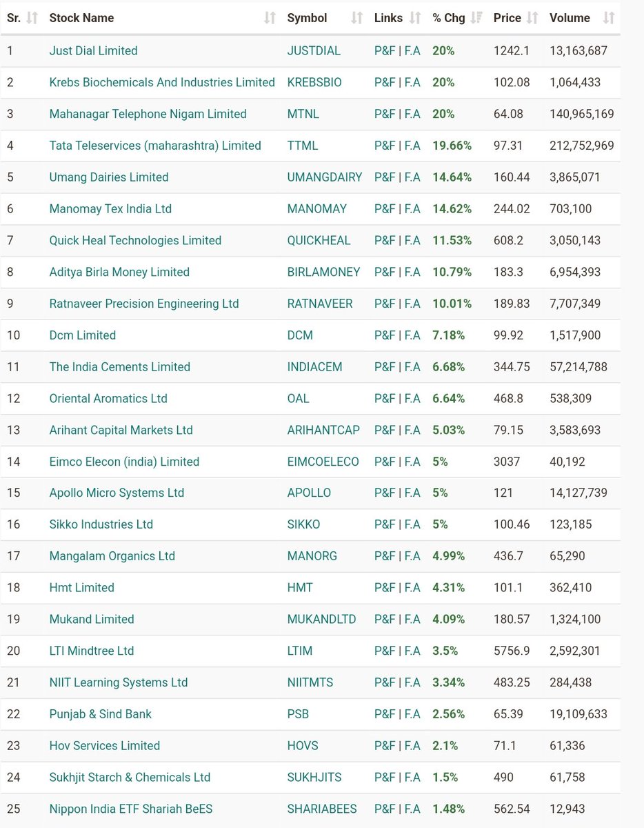
Task: Open P&F chart link for MTNL
Action: point(385,114)
